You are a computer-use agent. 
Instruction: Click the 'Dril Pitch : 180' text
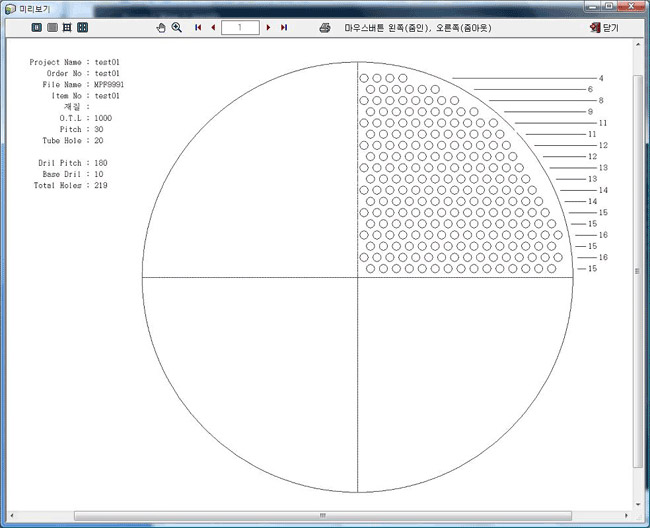(73, 163)
